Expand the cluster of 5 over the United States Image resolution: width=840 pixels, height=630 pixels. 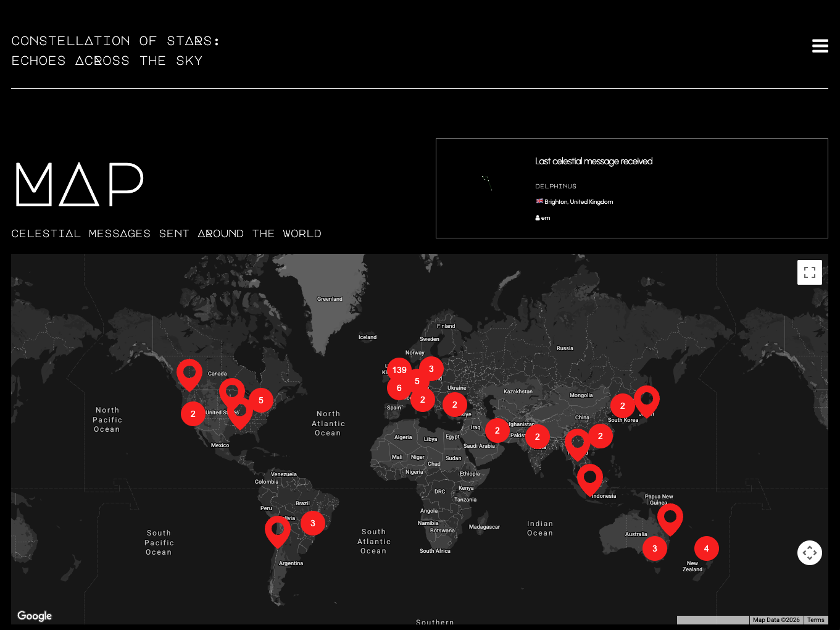[x=261, y=400]
